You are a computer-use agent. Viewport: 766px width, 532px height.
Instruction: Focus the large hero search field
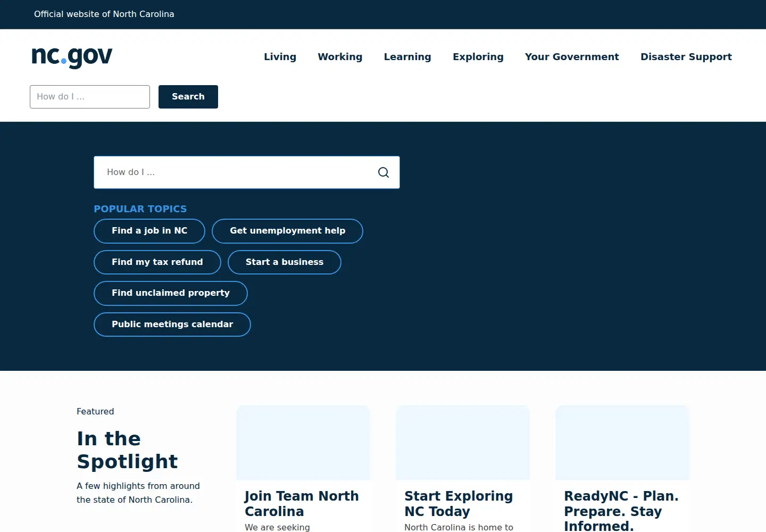click(247, 172)
